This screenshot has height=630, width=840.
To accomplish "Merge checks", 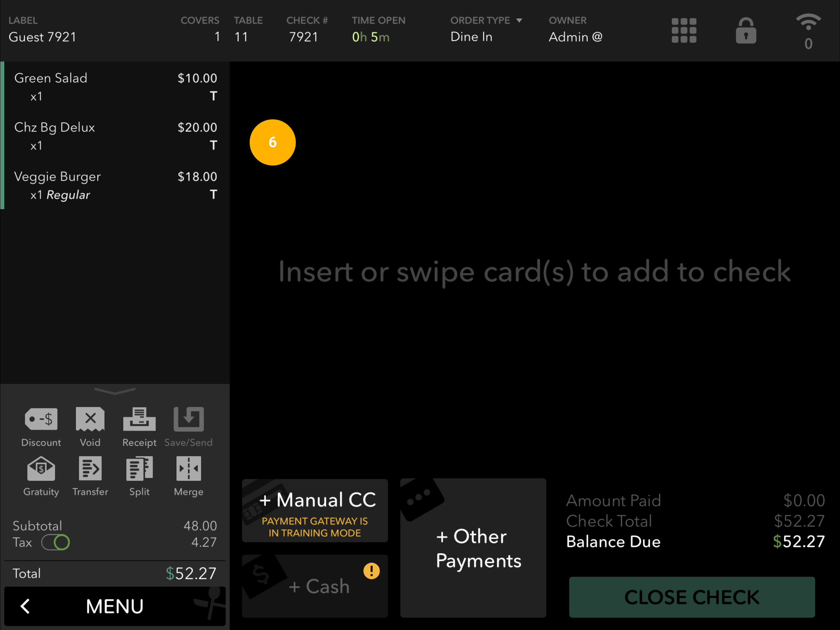I will [188, 476].
